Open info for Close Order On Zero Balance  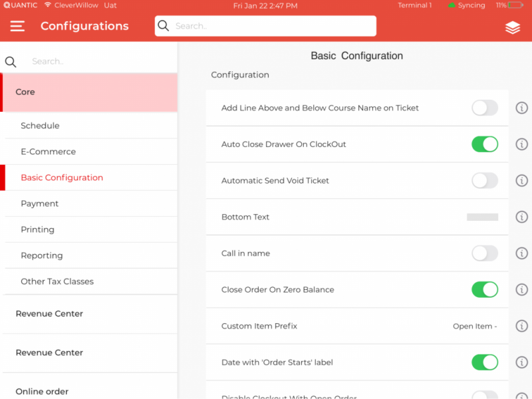[522, 290]
